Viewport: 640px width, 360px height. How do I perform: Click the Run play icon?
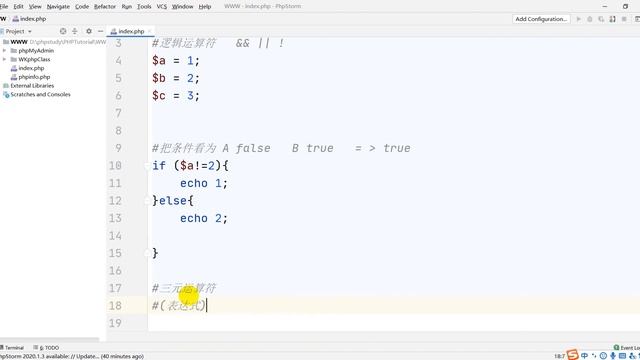click(x=578, y=19)
